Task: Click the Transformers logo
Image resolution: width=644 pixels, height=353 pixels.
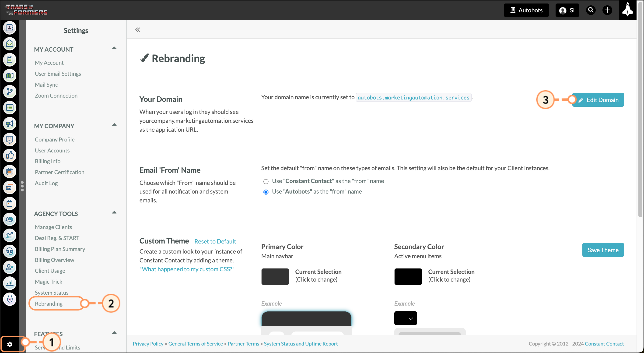Action: coord(26,10)
